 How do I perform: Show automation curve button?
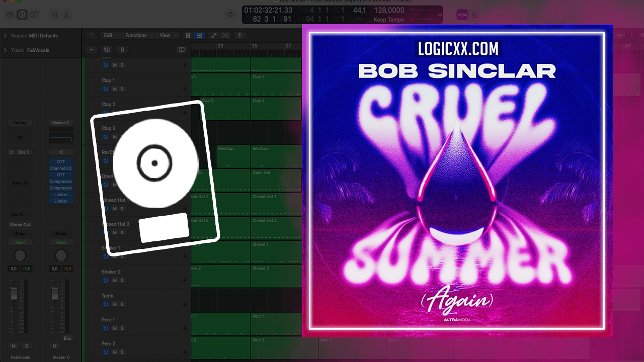tap(213, 35)
